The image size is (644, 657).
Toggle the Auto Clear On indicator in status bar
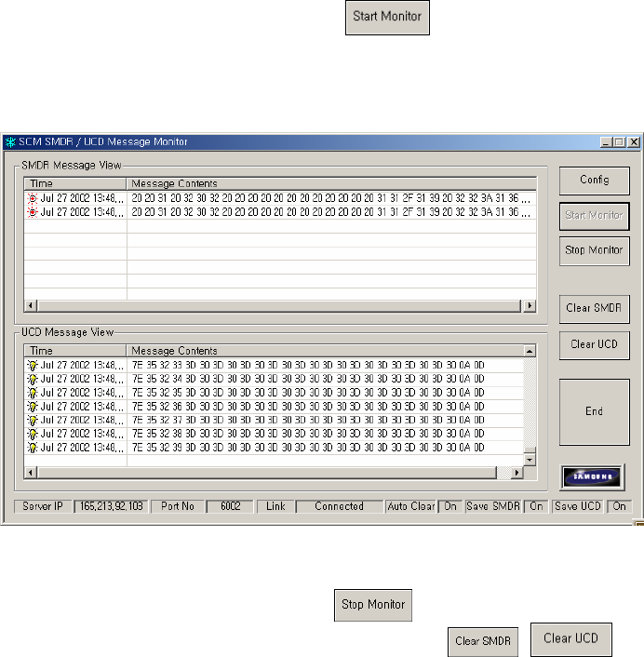pos(449,507)
